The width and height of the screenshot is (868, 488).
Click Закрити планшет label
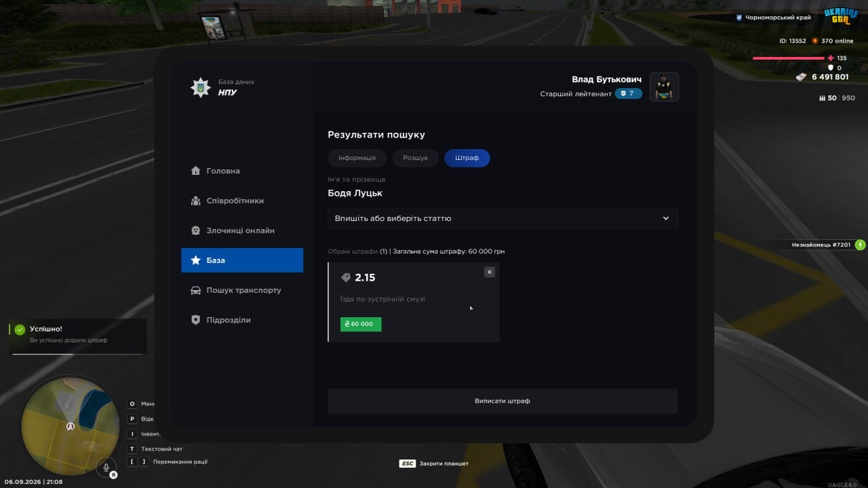444,464
